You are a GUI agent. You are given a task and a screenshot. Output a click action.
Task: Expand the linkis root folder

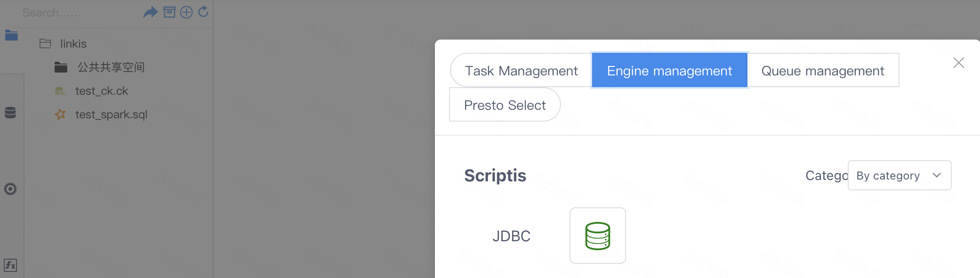(x=73, y=44)
